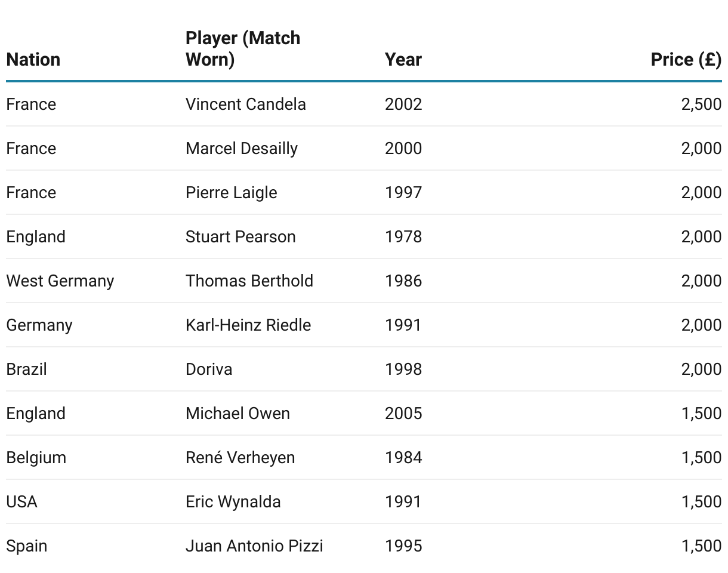Click the year 2005 cell

(403, 414)
